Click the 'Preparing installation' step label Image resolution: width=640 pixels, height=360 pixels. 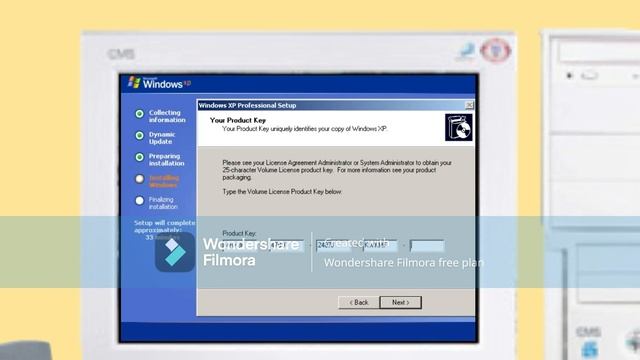pos(166,160)
